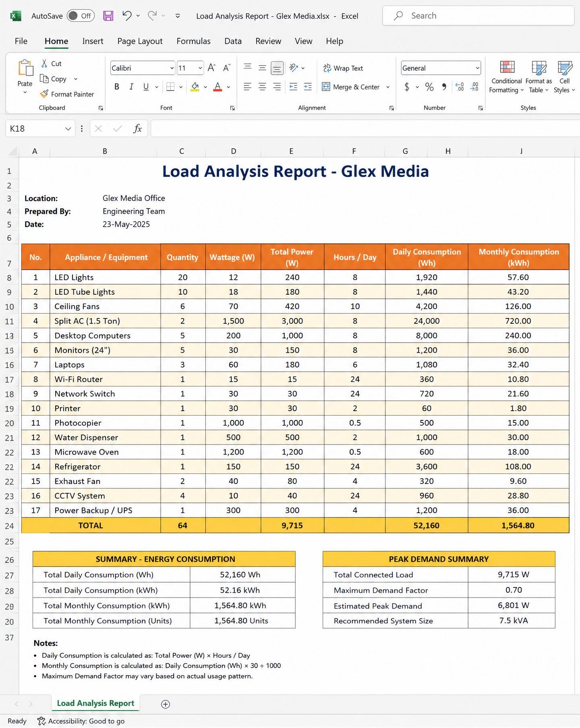The height and width of the screenshot is (728, 580).
Task: Decrease the cell indent
Action: pos(294,87)
